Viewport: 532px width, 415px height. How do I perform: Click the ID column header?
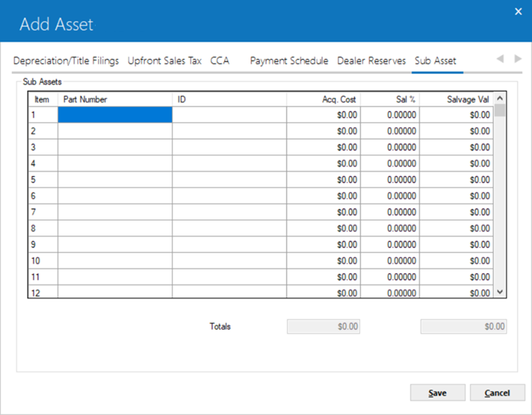click(229, 99)
